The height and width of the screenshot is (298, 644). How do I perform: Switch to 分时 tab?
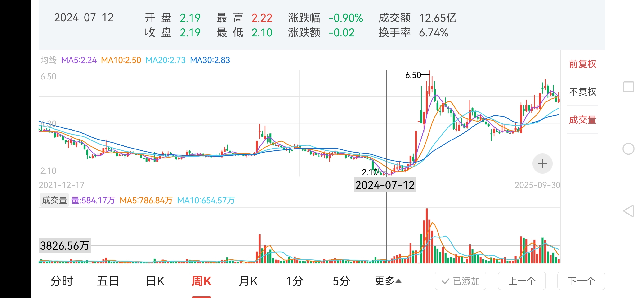(62, 281)
